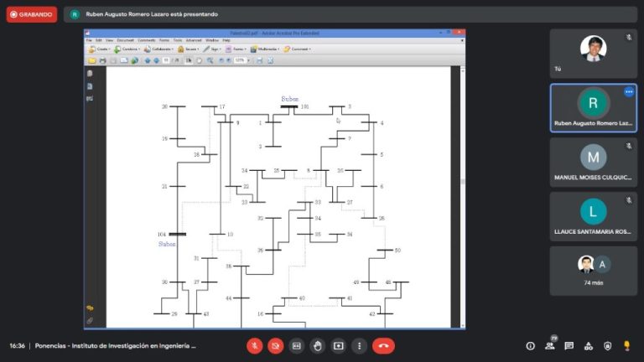Hang up with red leave call button
Viewport: 644px width, 362px height.
tap(383, 345)
